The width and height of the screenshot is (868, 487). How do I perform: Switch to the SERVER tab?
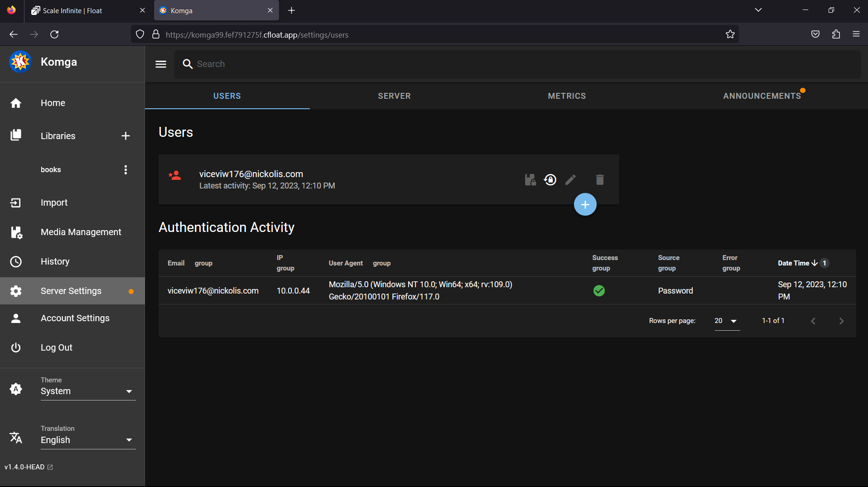(x=394, y=96)
